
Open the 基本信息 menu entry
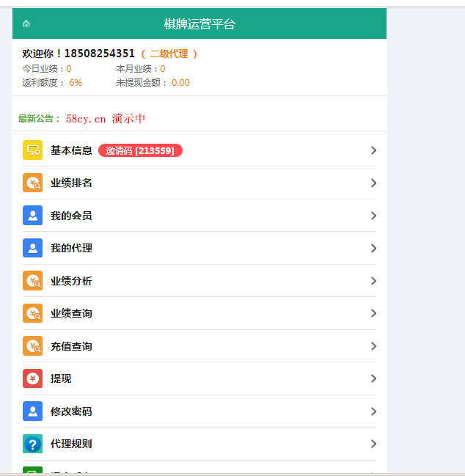199,150
